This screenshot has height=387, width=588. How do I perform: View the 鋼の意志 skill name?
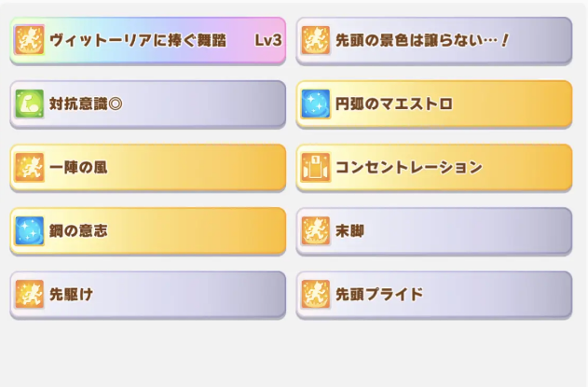(78, 231)
